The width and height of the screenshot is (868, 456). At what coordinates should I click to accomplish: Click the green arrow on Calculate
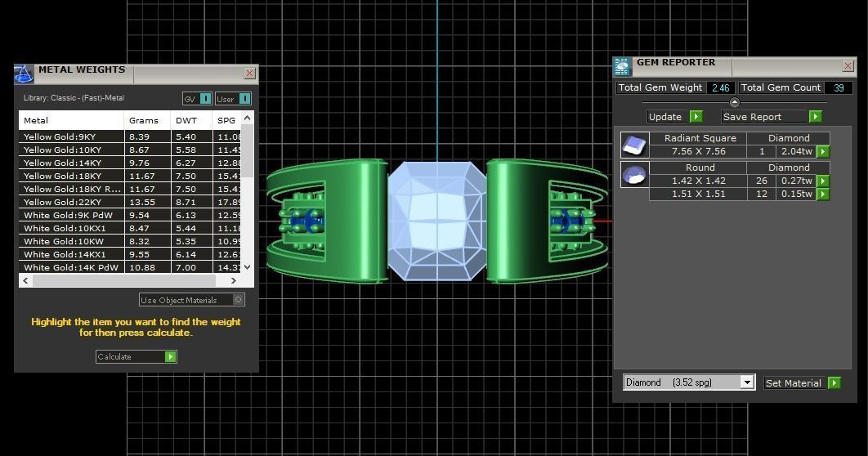171,357
